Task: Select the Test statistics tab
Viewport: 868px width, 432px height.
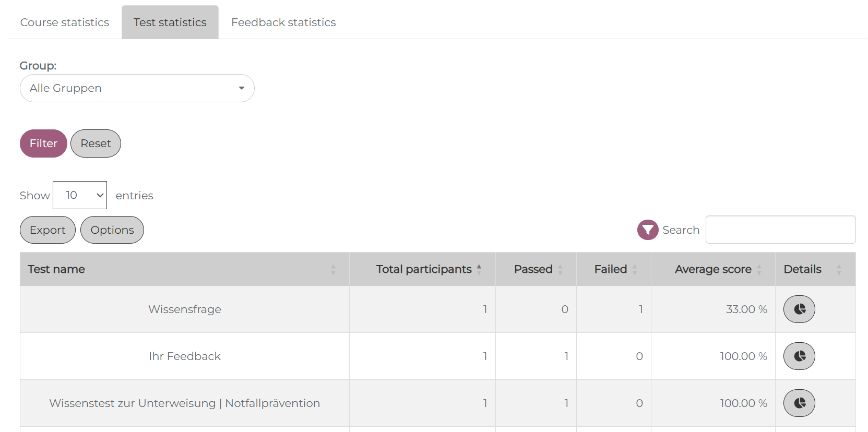Action: pos(170,22)
